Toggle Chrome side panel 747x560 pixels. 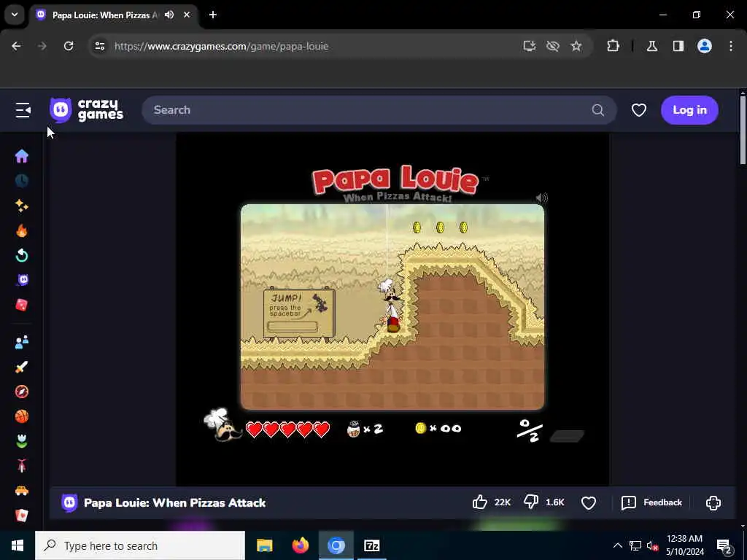[678, 46]
